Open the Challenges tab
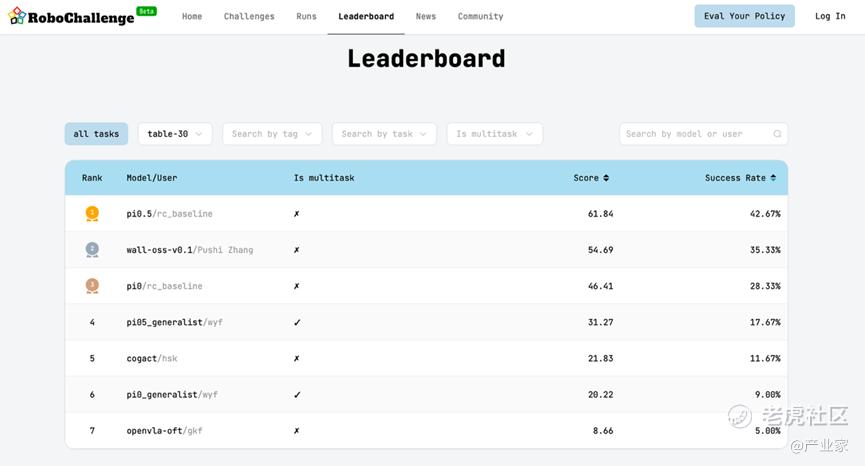The width and height of the screenshot is (865, 466). tap(249, 17)
